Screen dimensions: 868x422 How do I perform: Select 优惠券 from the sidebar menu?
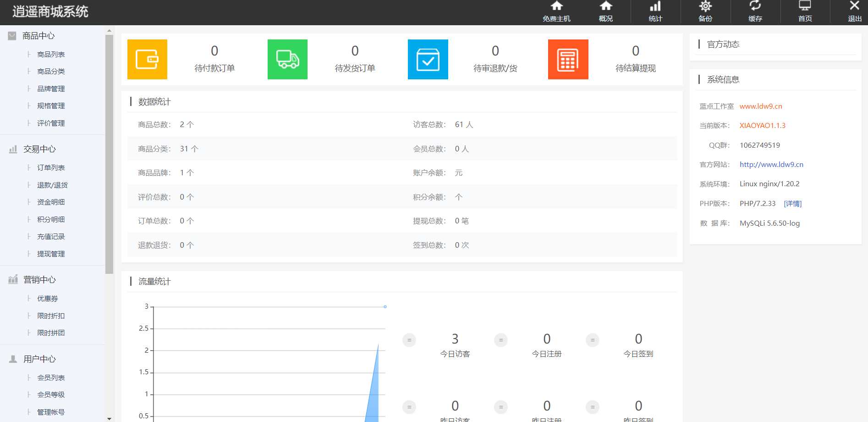(48, 299)
